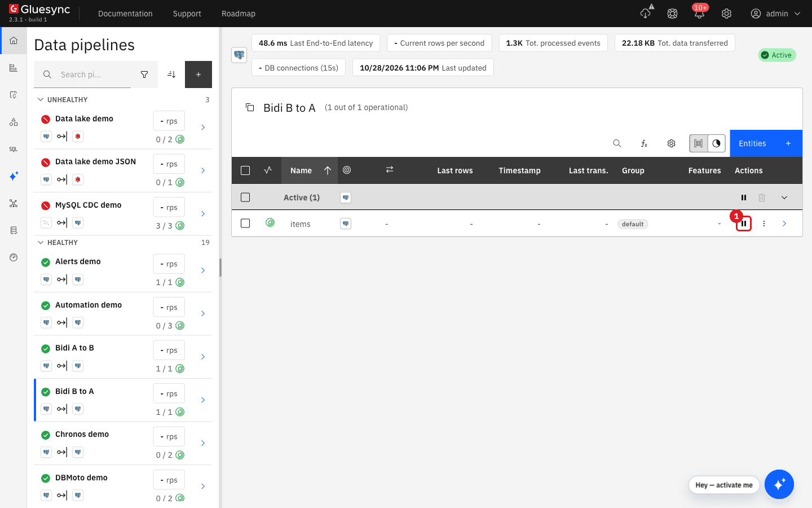
Task: Collapse the Active (1) group
Action: 784,198
